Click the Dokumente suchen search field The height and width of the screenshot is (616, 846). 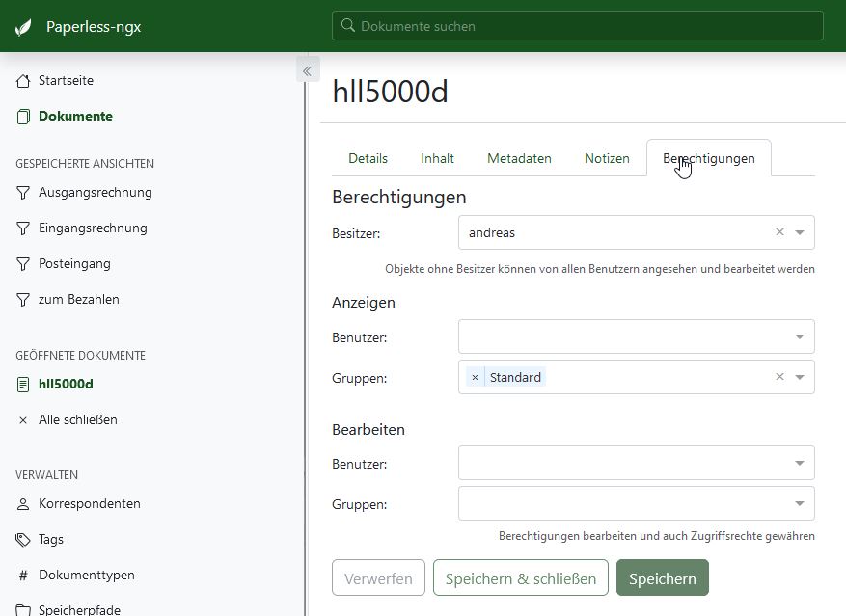pyautogui.click(x=577, y=26)
